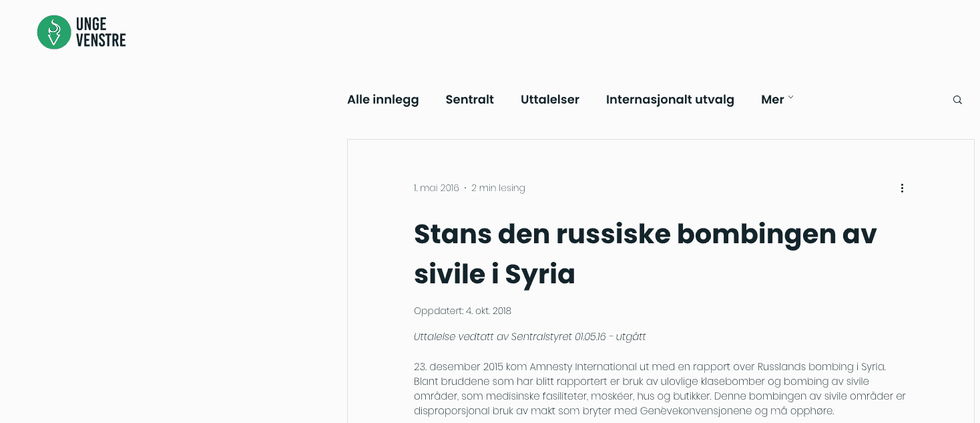Open the post's three-dot more actions menu

pos(902,188)
